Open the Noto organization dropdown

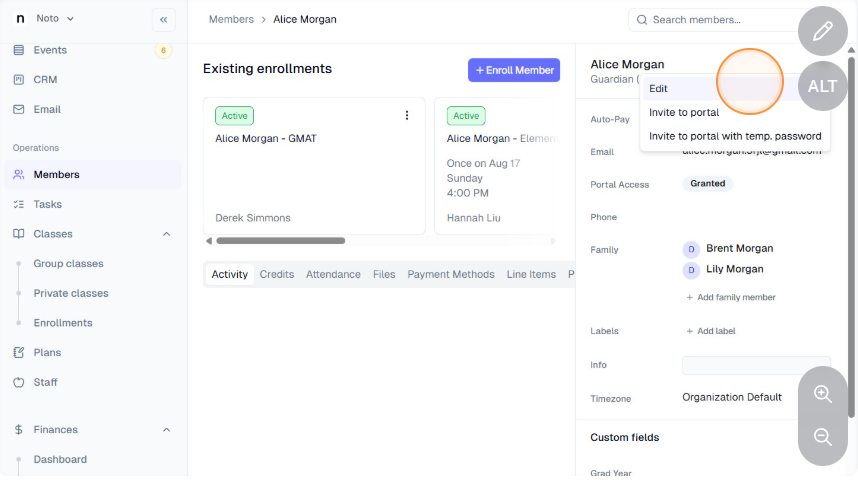pyautogui.click(x=55, y=19)
